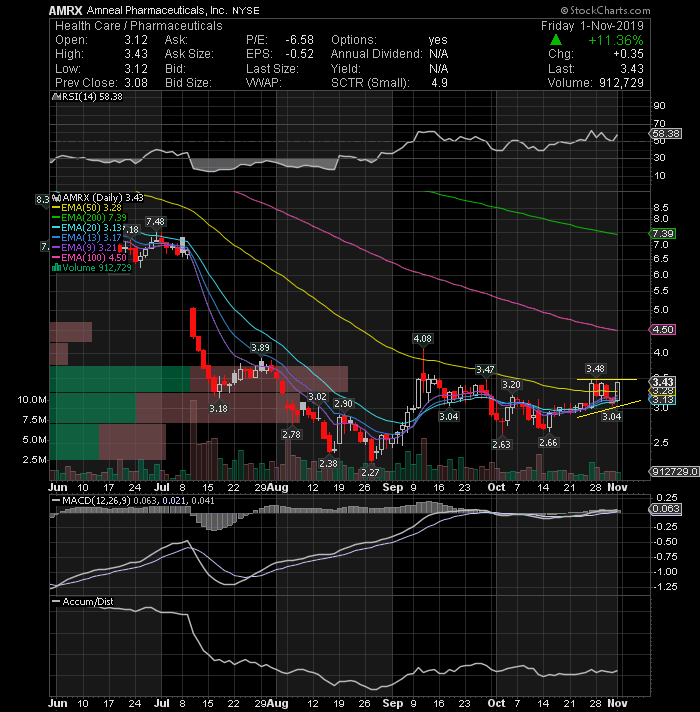Click the 3.02 price callout
This screenshot has width=700, height=712.
coord(317,396)
